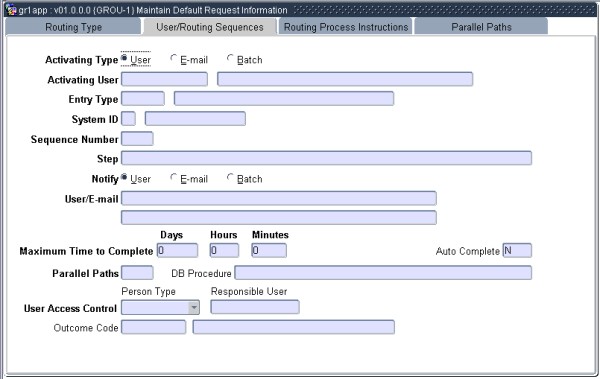
Task: Click the User Access Control label
Action: pyautogui.click(x=70, y=309)
